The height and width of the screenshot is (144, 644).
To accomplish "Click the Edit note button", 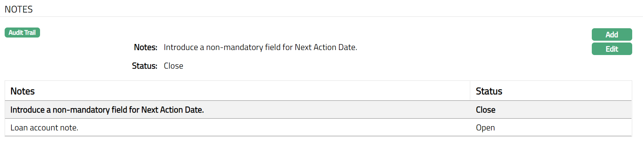I will click(611, 49).
